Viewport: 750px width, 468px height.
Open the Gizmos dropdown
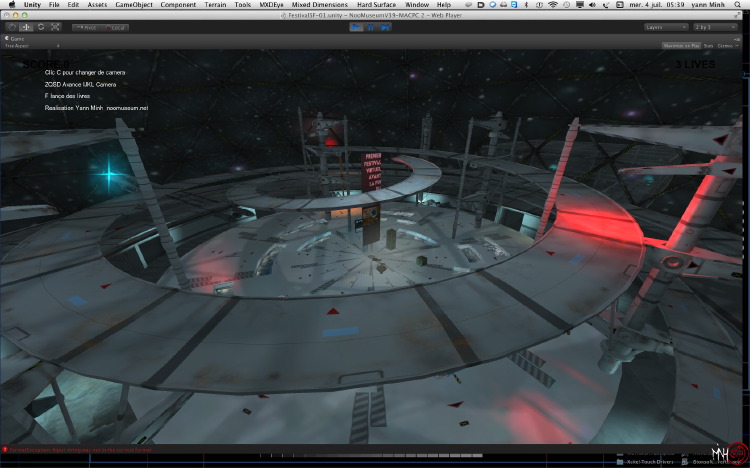pos(727,46)
